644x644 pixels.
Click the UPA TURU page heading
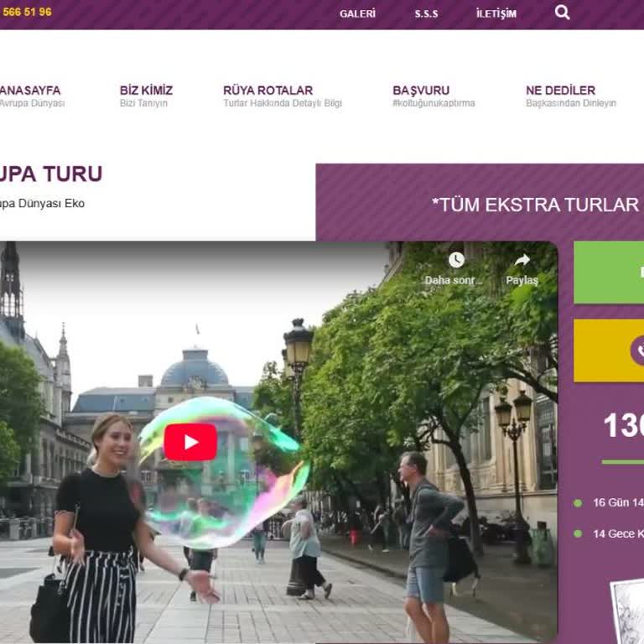(x=50, y=174)
